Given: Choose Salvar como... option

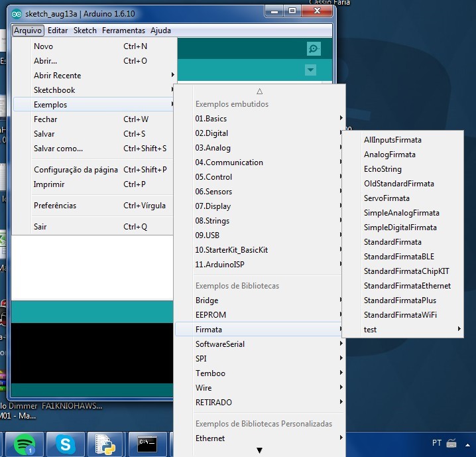Looking at the screenshot, I should point(93,148).
